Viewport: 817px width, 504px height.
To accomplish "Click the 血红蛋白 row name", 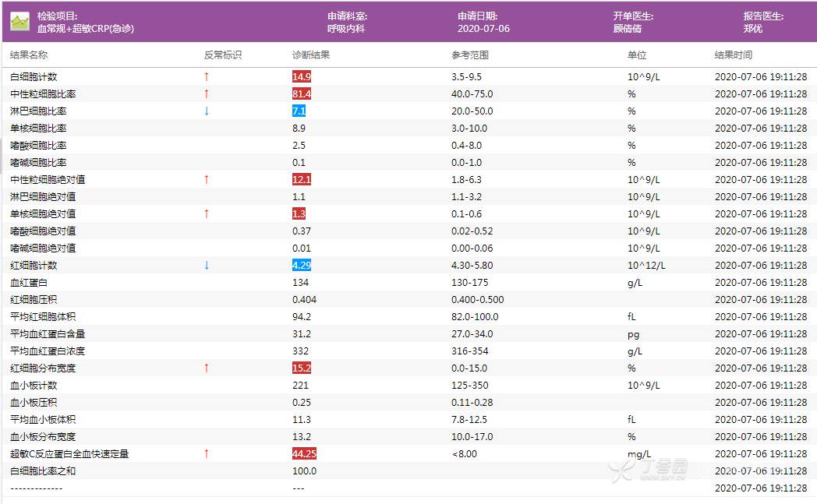I will [29, 283].
